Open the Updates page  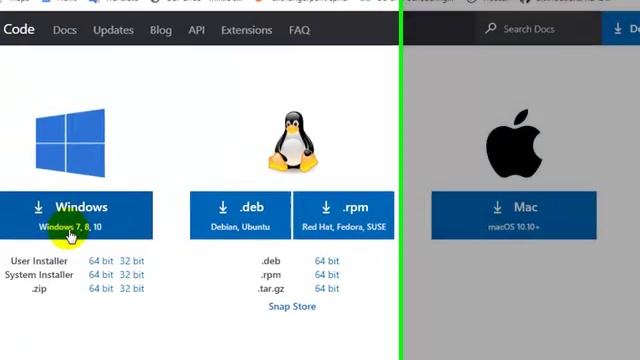click(x=113, y=30)
